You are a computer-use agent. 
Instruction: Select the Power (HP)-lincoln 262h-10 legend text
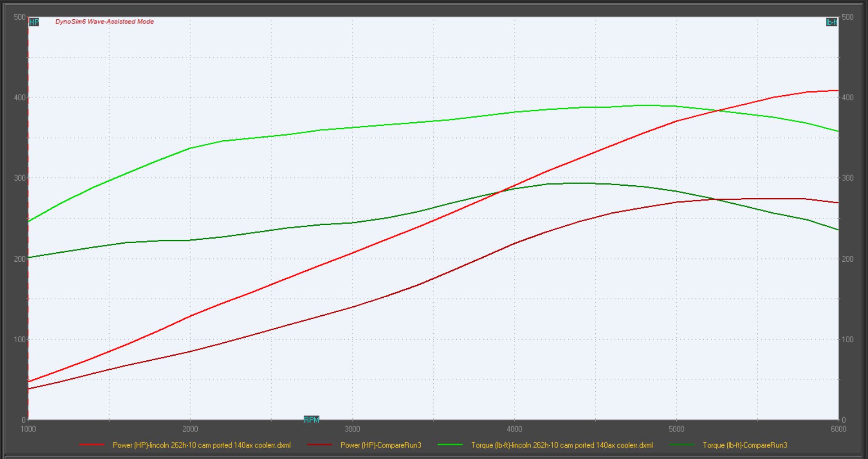202,445
